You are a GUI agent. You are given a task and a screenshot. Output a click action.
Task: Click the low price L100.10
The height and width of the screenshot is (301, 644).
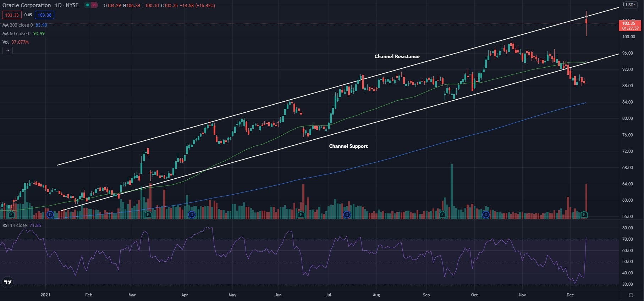click(151, 6)
